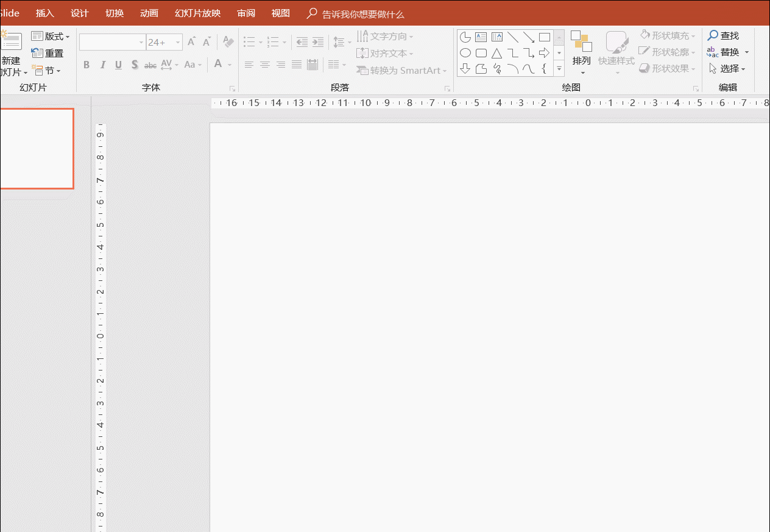Select the down arrow shape

click(x=465, y=69)
